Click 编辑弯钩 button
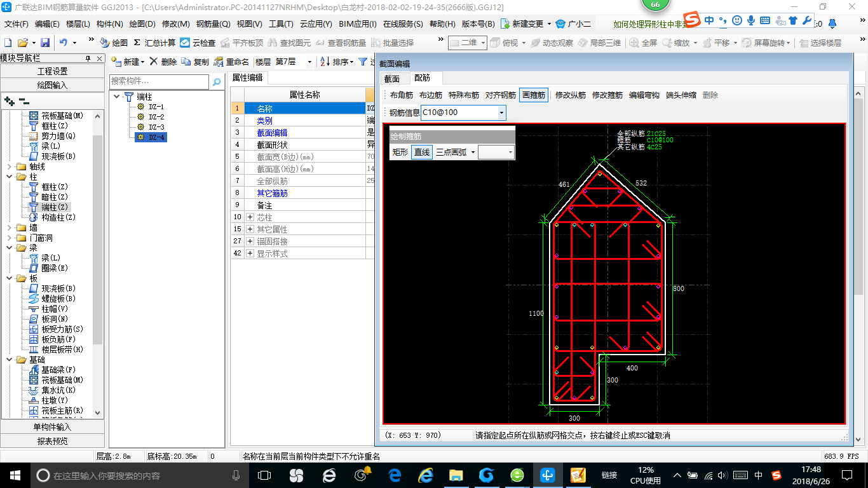The height and width of the screenshot is (488, 868). pyautogui.click(x=644, y=95)
